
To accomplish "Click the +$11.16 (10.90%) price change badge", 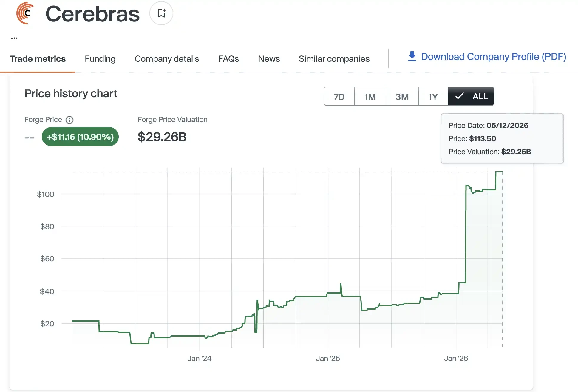I will pos(80,137).
